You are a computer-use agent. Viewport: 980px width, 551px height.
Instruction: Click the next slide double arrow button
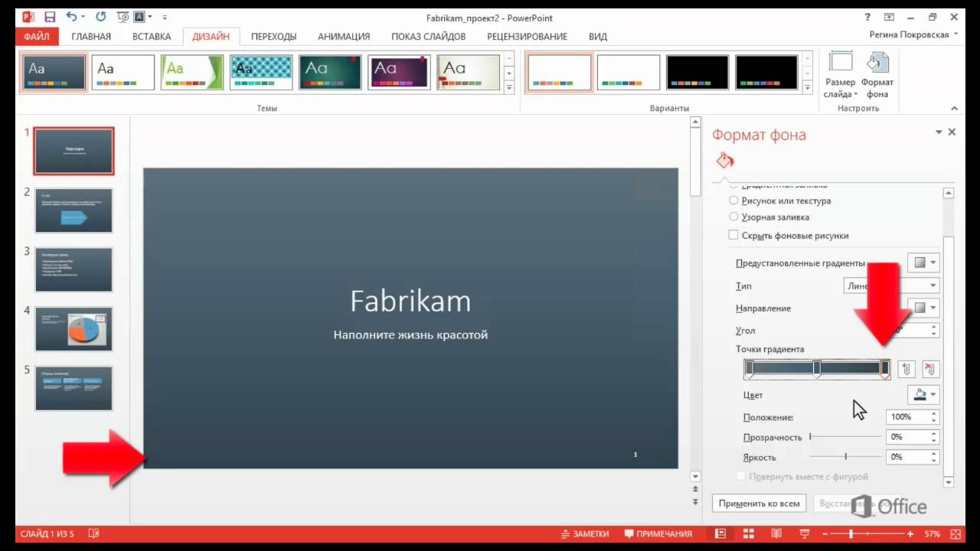(695, 502)
